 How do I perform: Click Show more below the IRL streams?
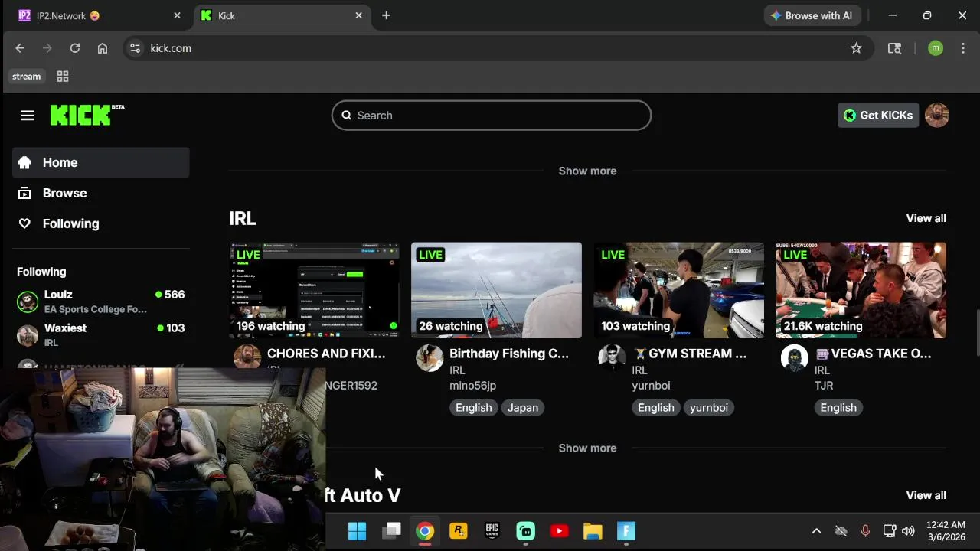pos(587,448)
